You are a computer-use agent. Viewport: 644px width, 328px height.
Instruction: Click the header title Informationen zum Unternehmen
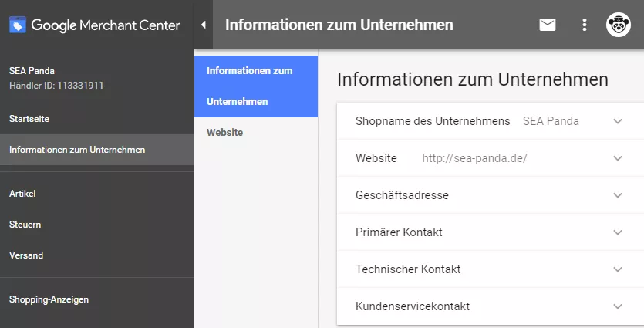(339, 25)
